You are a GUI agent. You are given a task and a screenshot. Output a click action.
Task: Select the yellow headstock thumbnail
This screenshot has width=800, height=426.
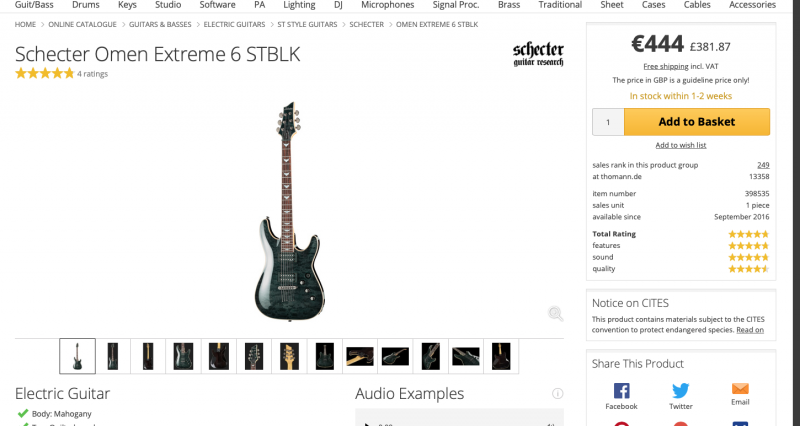(289, 356)
